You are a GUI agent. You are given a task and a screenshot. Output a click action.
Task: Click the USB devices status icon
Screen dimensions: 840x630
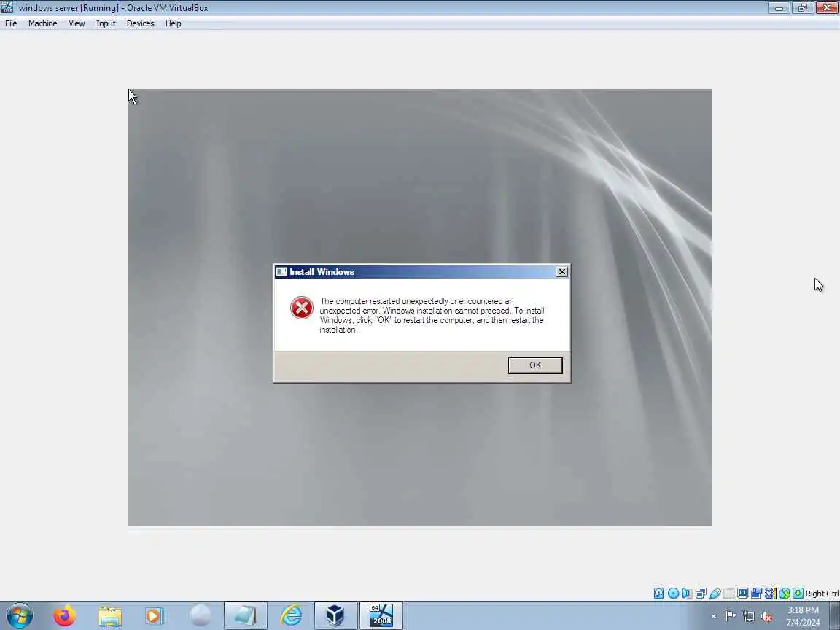click(715, 593)
